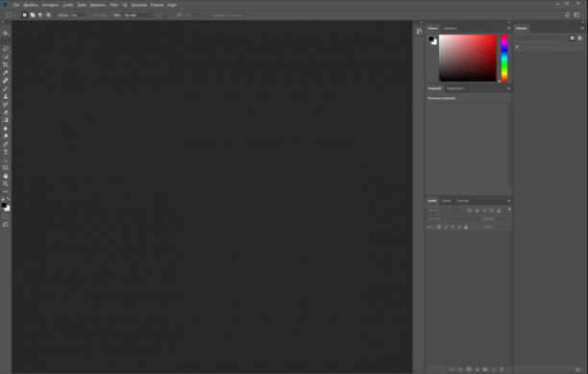Viewport: 588px width, 374px height.
Task: Click the Sfuma feather input field
Action: 79,15
